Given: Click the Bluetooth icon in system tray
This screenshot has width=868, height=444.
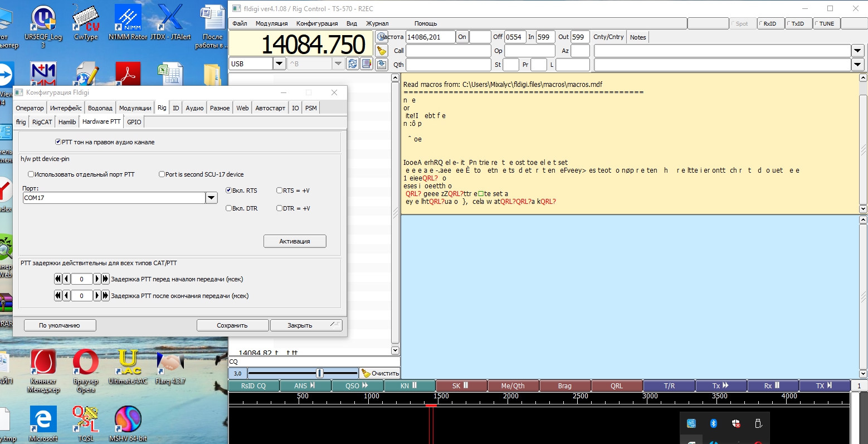Looking at the screenshot, I should 713,424.
